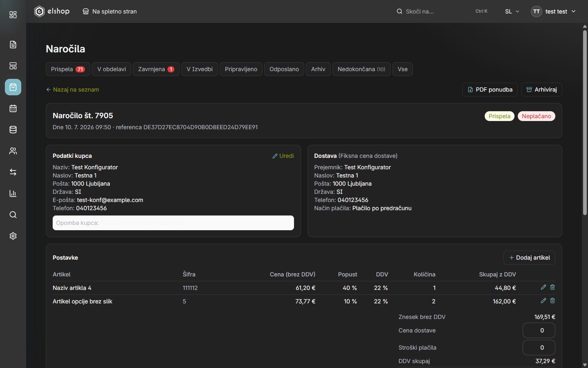Switch to the Zavrnjena tab

[156, 69]
